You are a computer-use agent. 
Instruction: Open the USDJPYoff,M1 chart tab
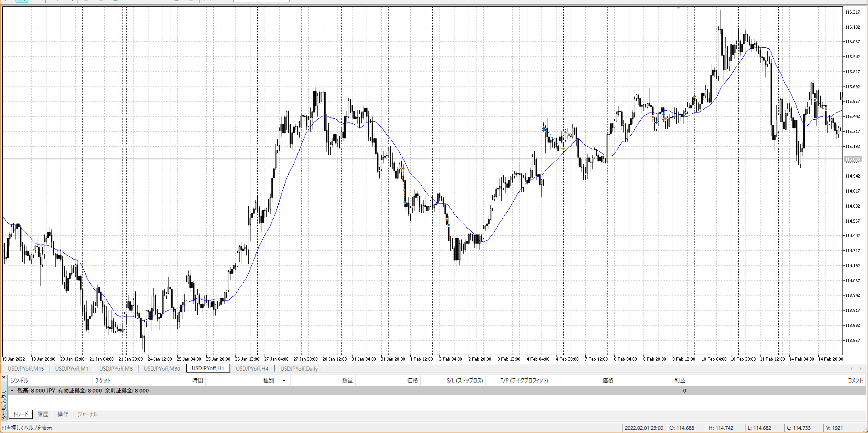click(71, 369)
